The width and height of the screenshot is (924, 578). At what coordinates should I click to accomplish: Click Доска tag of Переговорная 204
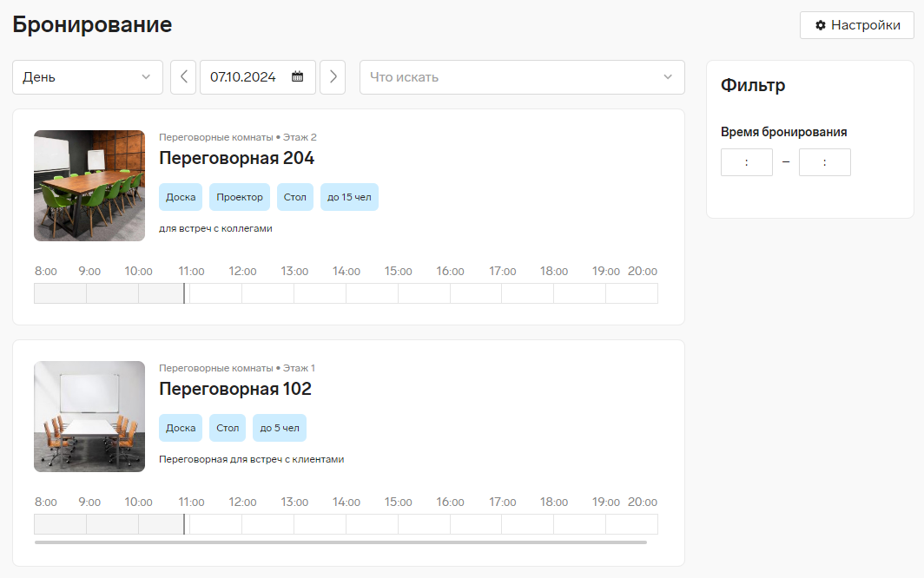(181, 197)
